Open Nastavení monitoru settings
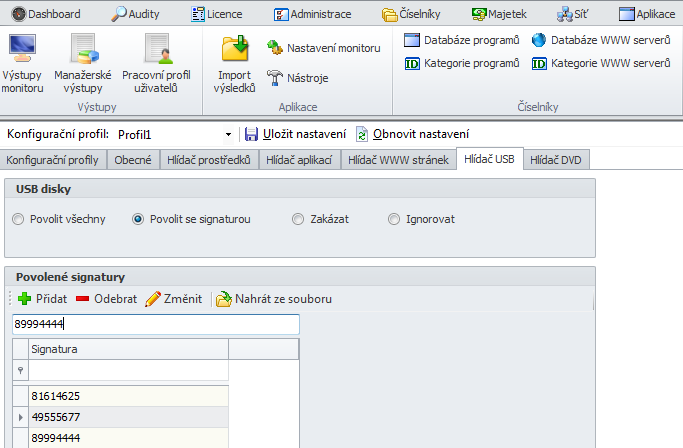The height and width of the screenshot is (448, 683). 324,48
